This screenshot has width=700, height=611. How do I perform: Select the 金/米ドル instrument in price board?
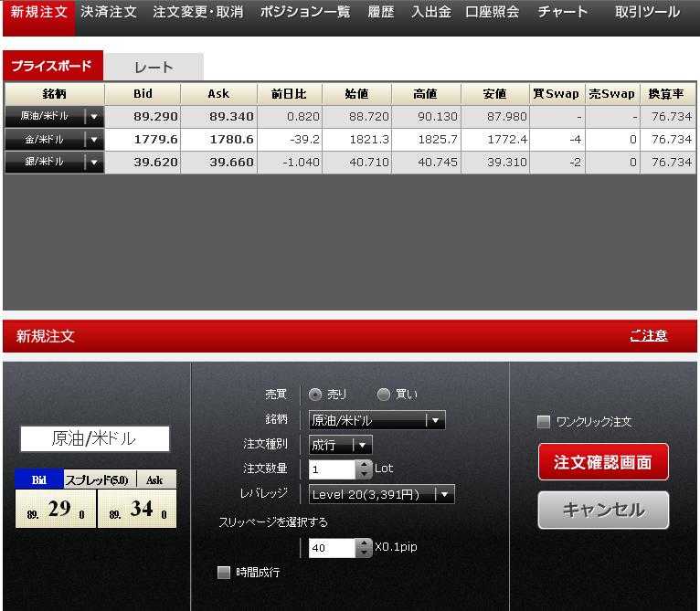point(45,140)
